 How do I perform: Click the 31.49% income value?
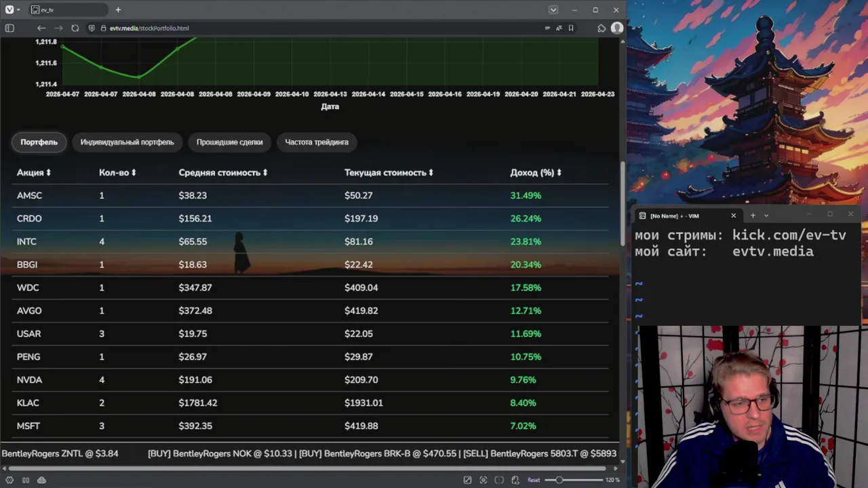click(526, 195)
